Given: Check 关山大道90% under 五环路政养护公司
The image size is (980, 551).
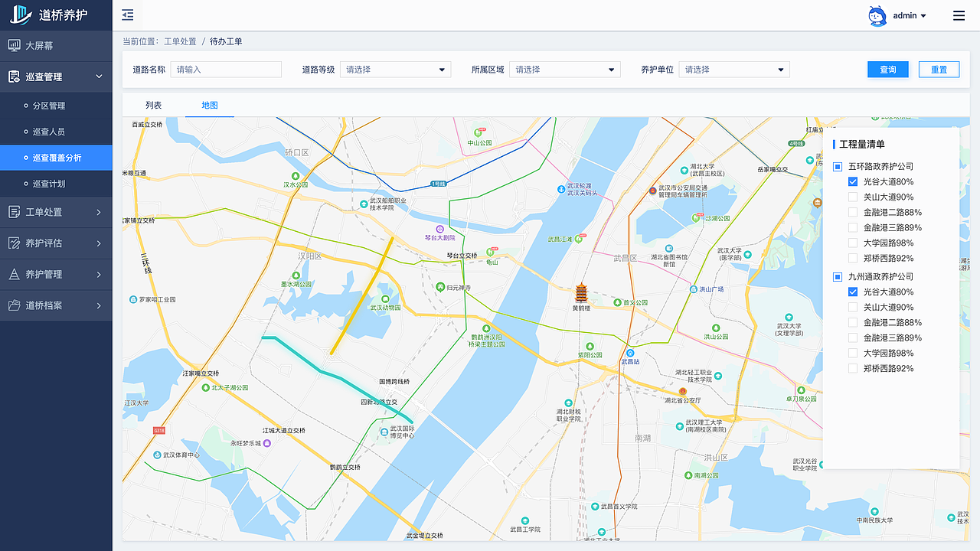Looking at the screenshot, I should coord(853,197).
